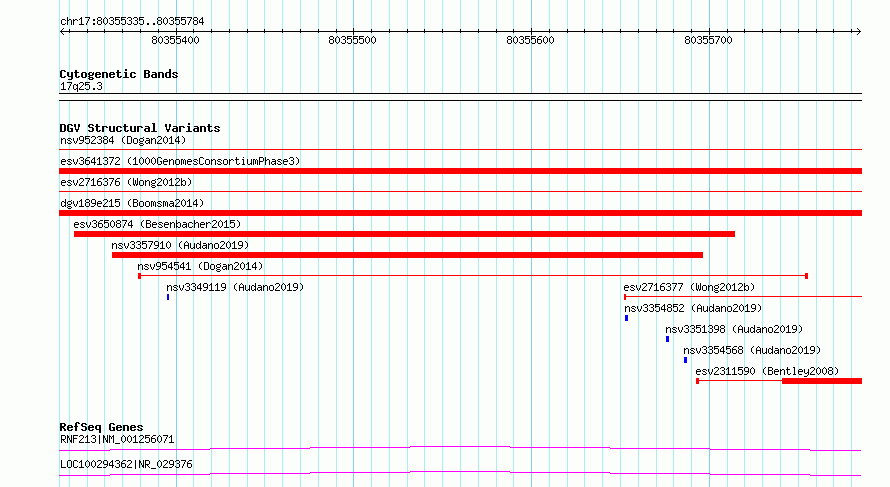
Task: Click the thick red bar of esv3641372
Action: coord(460,171)
